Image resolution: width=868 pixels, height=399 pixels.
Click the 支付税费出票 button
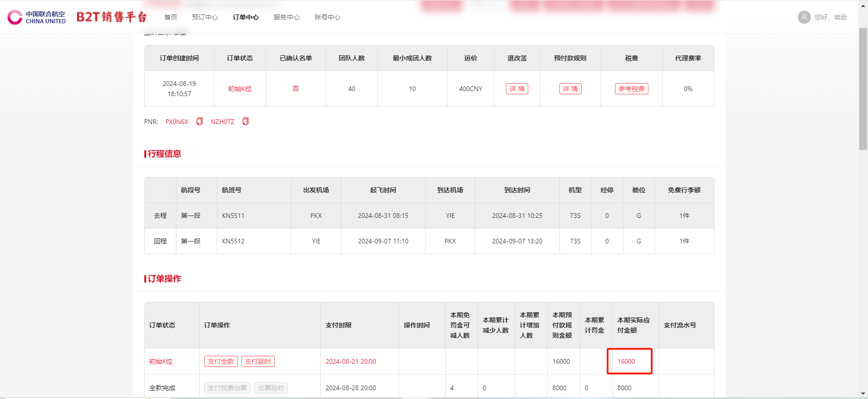(x=227, y=388)
